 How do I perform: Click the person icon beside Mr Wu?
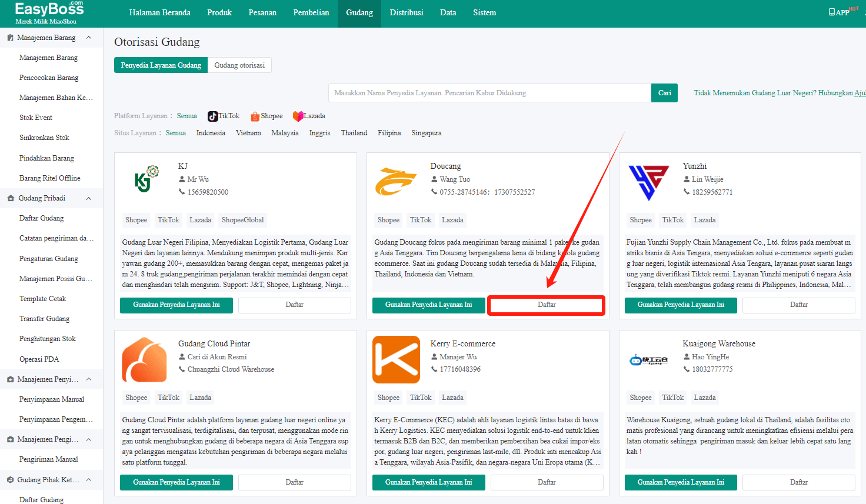click(x=182, y=179)
